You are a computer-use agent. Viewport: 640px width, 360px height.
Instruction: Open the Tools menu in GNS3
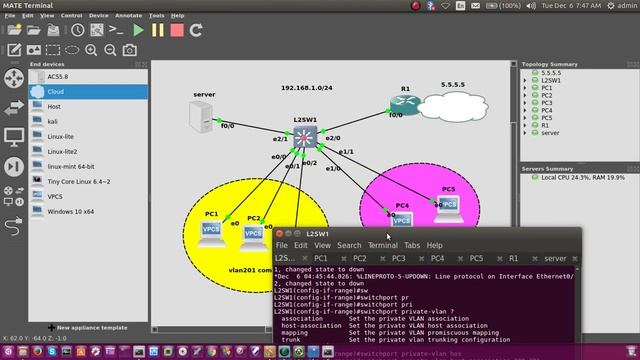point(156,16)
